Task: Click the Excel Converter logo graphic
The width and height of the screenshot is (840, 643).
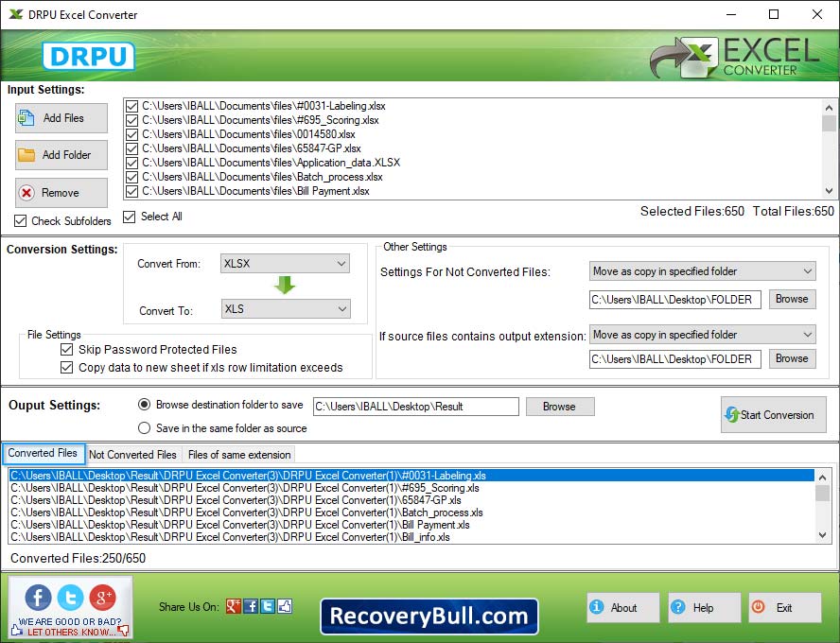Action: click(x=734, y=57)
